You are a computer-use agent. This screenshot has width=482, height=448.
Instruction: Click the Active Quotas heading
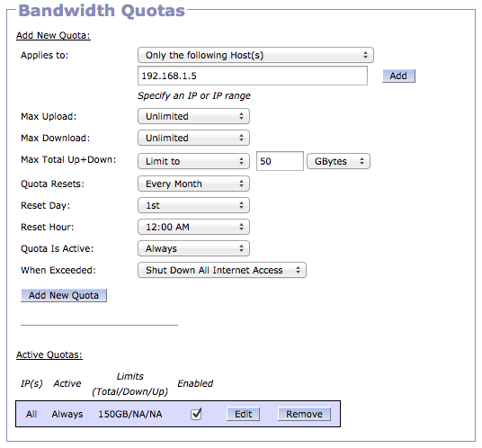click(49, 354)
